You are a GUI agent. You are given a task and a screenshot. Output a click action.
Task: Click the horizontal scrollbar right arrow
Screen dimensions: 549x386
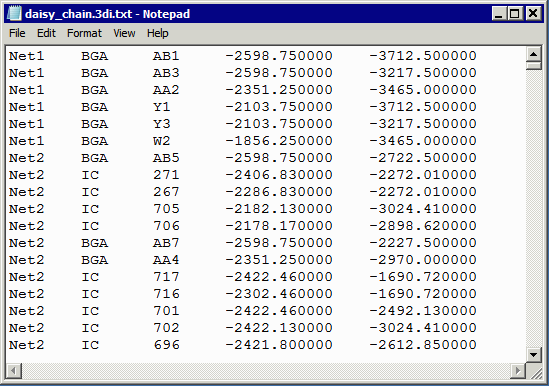[x=517, y=370]
